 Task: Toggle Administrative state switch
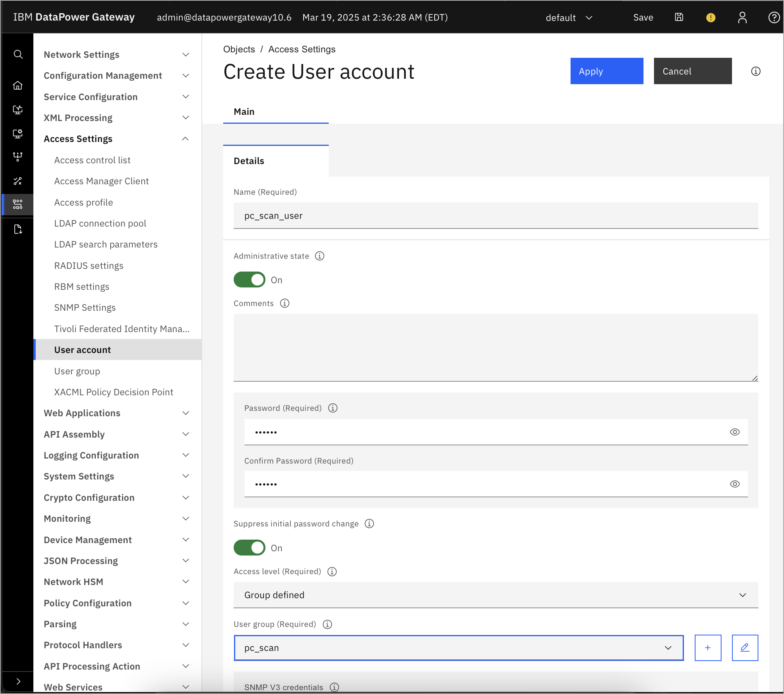coord(250,280)
